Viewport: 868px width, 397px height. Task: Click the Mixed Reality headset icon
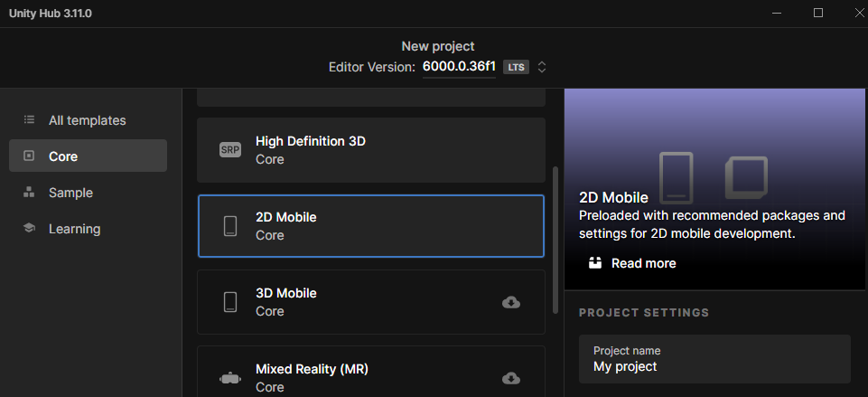(230, 379)
